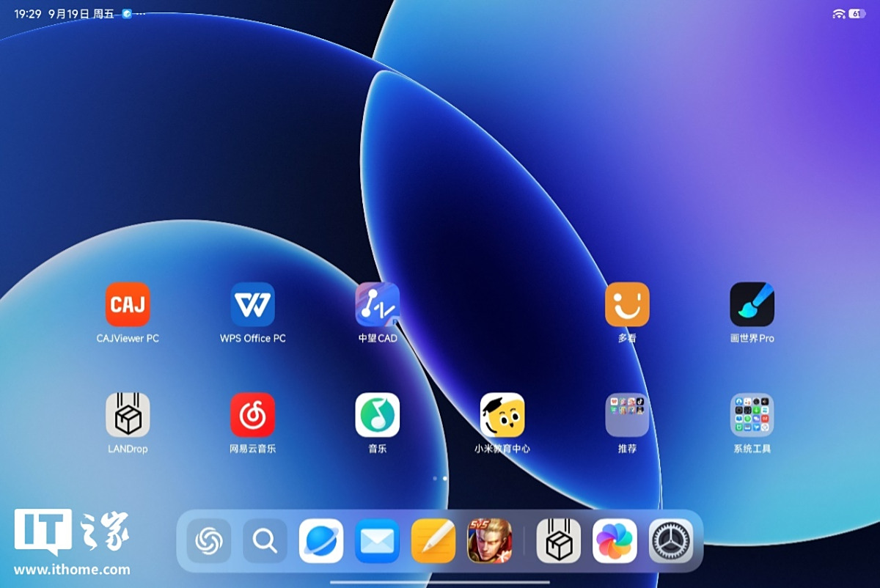
Task: Tap the search icon in dock
Action: [x=265, y=541]
